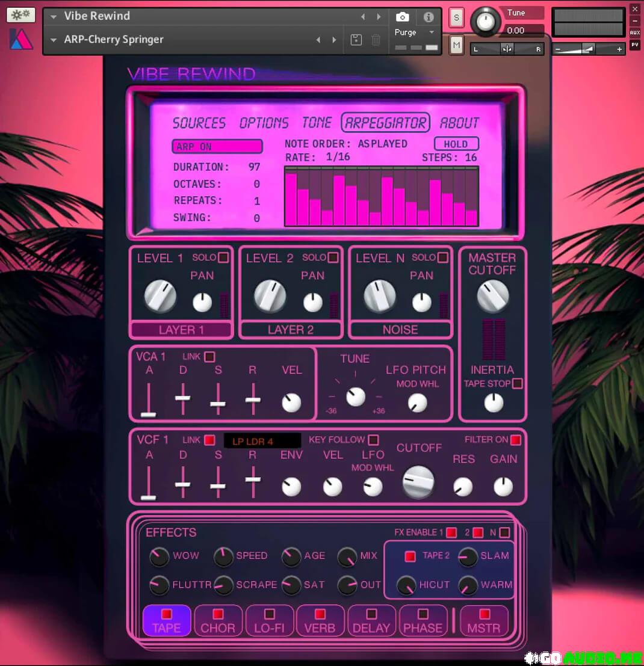This screenshot has height=666, width=644.
Task: Click the SLAM knob
Action: pos(468,557)
